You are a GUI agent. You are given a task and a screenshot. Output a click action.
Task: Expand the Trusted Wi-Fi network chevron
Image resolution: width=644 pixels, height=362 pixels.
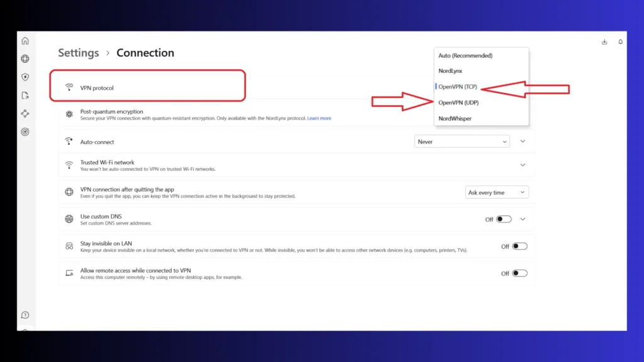[x=523, y=165]
